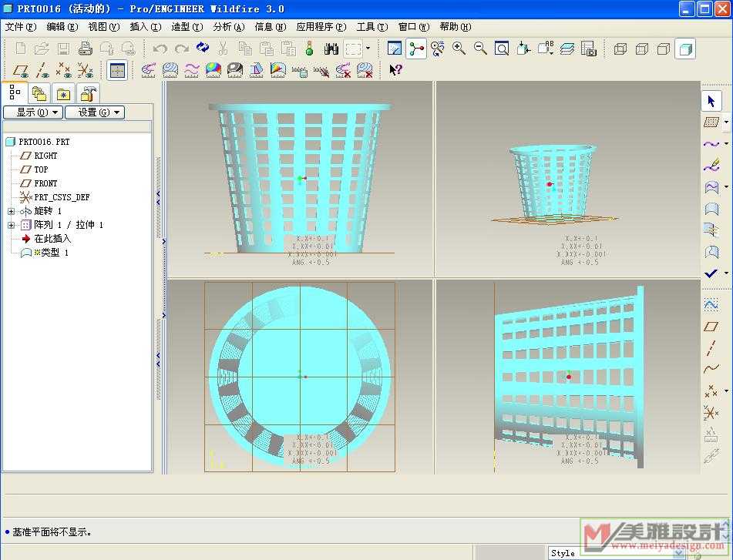
Task: Switch to the folder browser tab
Action: [x=40, y=94]
